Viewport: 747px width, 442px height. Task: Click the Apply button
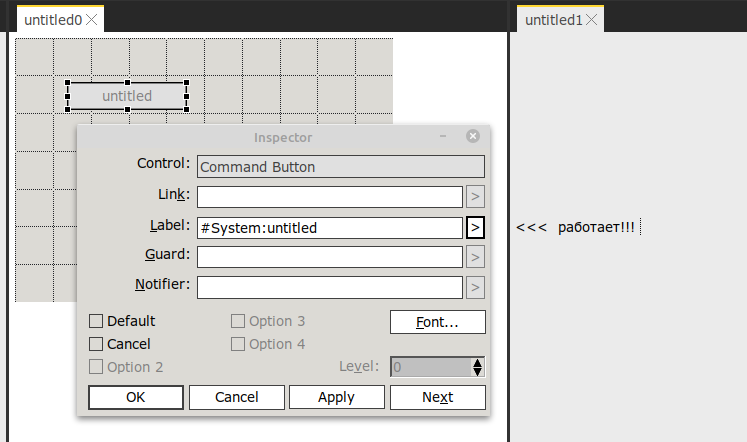[x=336, y=397]
